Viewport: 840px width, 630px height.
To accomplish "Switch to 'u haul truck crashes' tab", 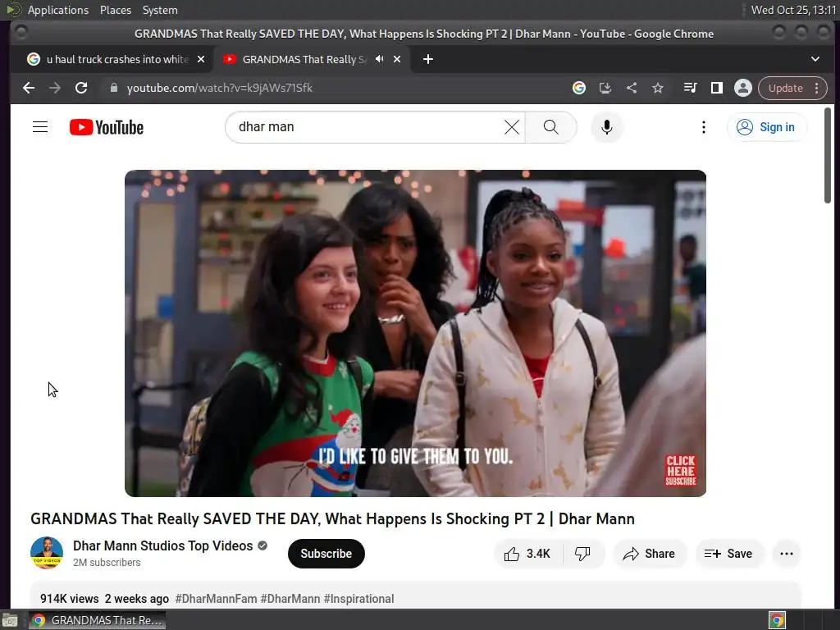I will (116, 59).
